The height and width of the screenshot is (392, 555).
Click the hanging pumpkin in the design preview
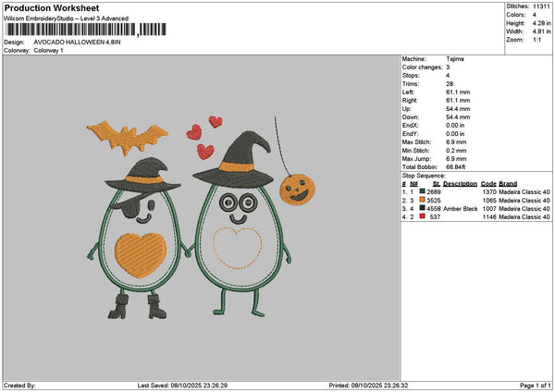coord(297,190)
